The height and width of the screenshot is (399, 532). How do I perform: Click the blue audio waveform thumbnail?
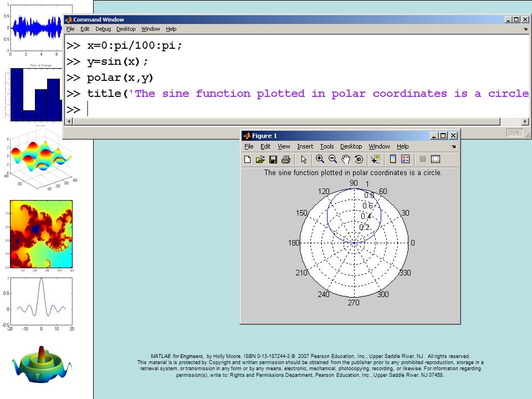coord(37,28)
